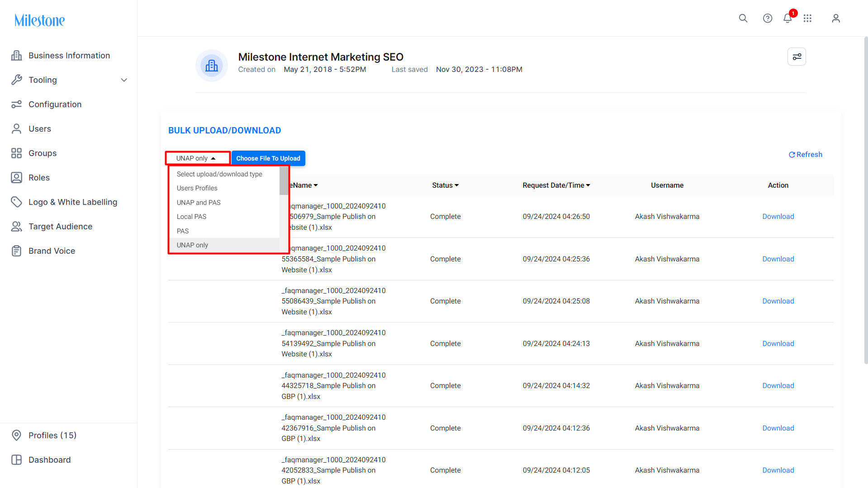Click file name containing 55086439
Screen dimensions: 868x488
pyautogui.click(x=333, y=301)
